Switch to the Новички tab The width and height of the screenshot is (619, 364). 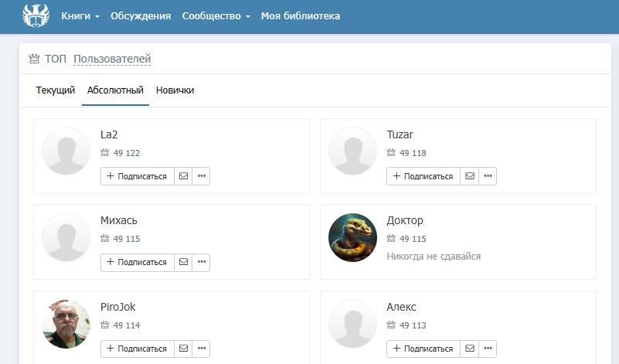tap(175, 90)
